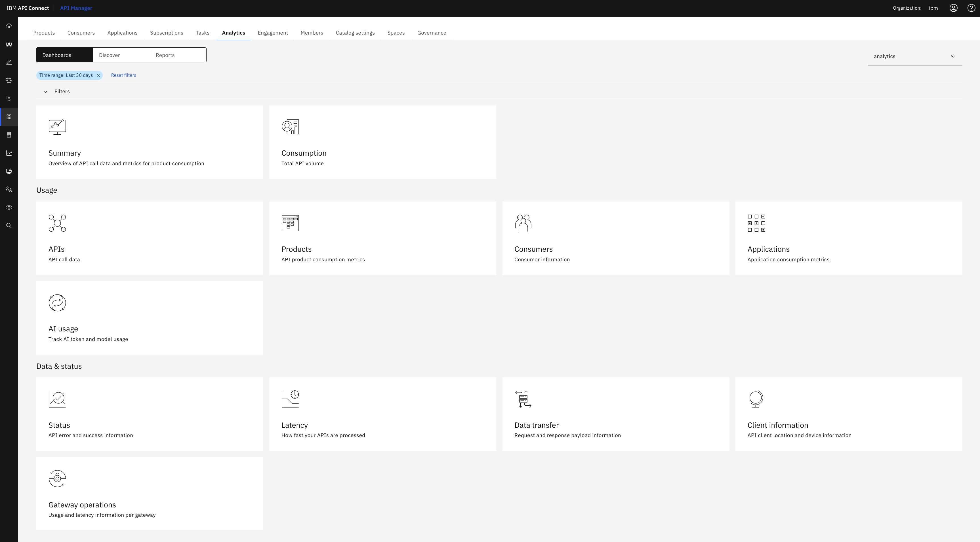Click the grid Dashboard icon in sidebar
This screenshot has height=542, width=980.
point(9,117)
